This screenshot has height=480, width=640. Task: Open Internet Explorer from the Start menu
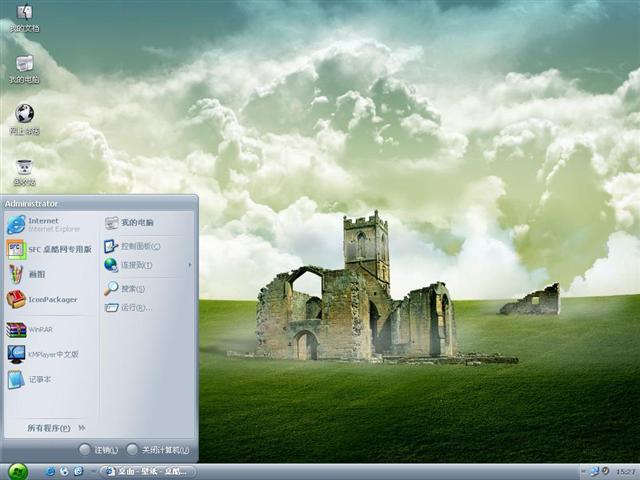[x=45, y=224]
